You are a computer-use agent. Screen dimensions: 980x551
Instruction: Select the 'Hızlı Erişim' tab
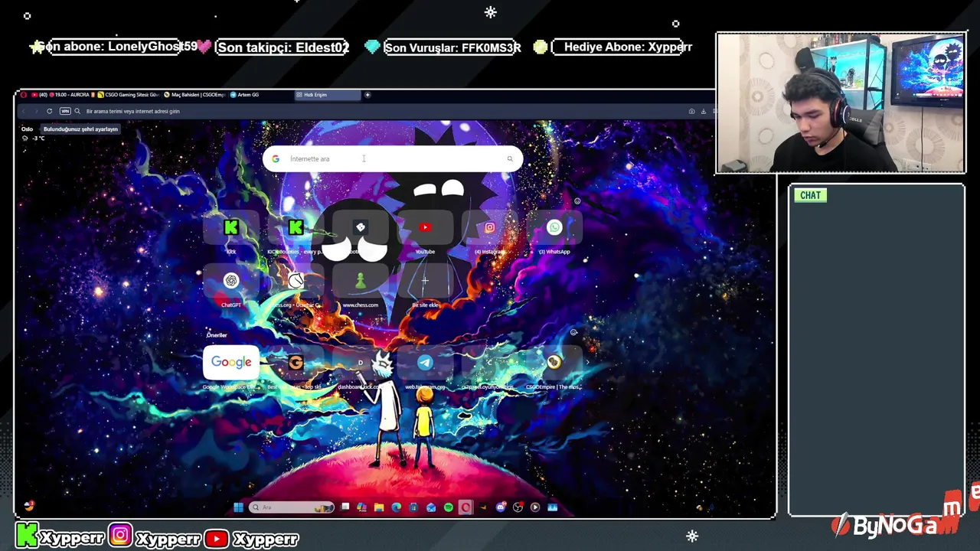(x=328, y=95)
